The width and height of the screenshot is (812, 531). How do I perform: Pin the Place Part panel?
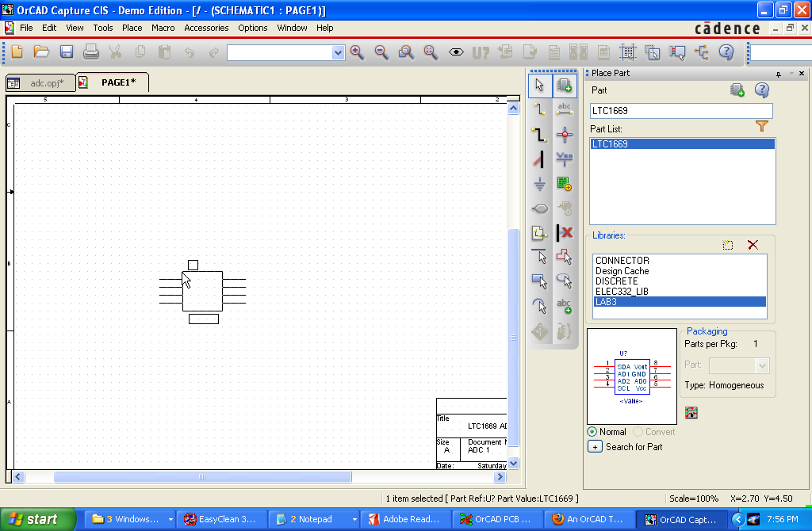click(779, 74)
